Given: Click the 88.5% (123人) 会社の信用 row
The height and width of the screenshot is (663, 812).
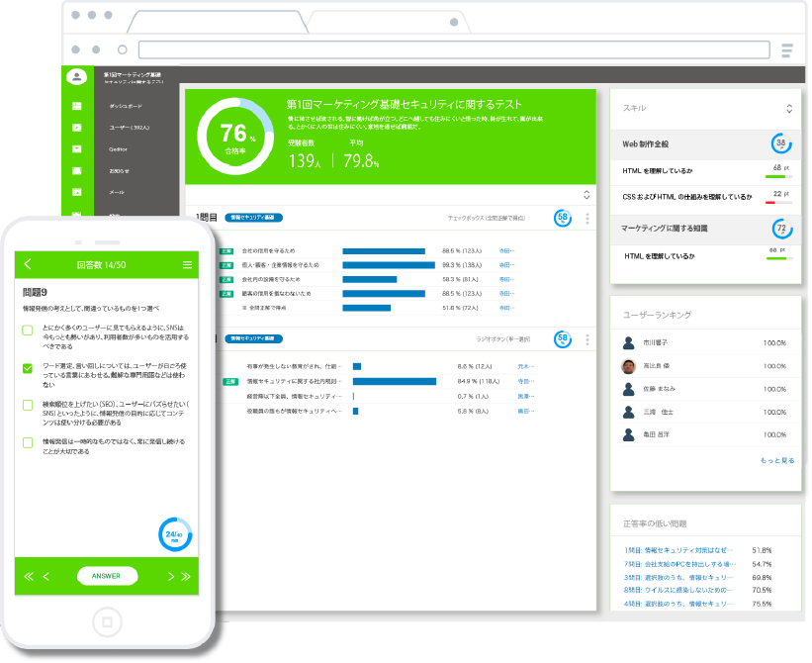Looking at the screenshot, I should point(368,250).
